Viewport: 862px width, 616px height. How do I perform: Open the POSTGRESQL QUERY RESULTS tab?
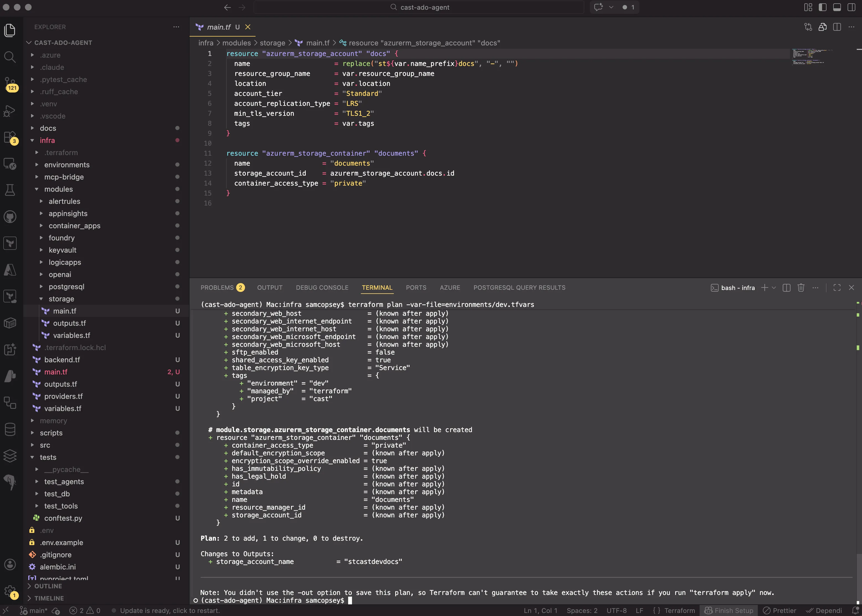click(x=519, y=288)
